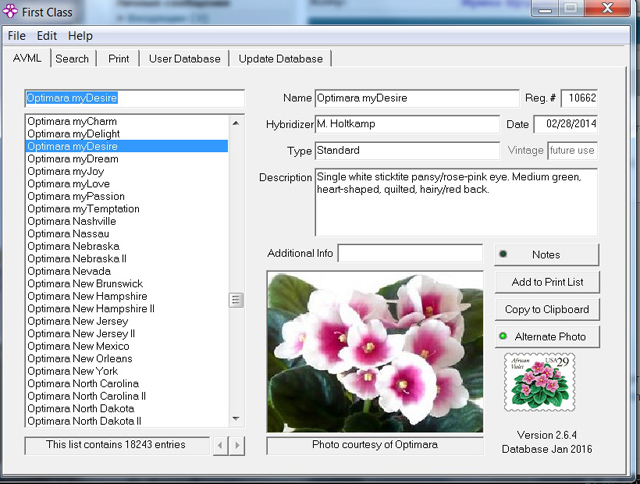Go to previous entry with left arrow
640x484 pixels.
[x=220, y=445]
